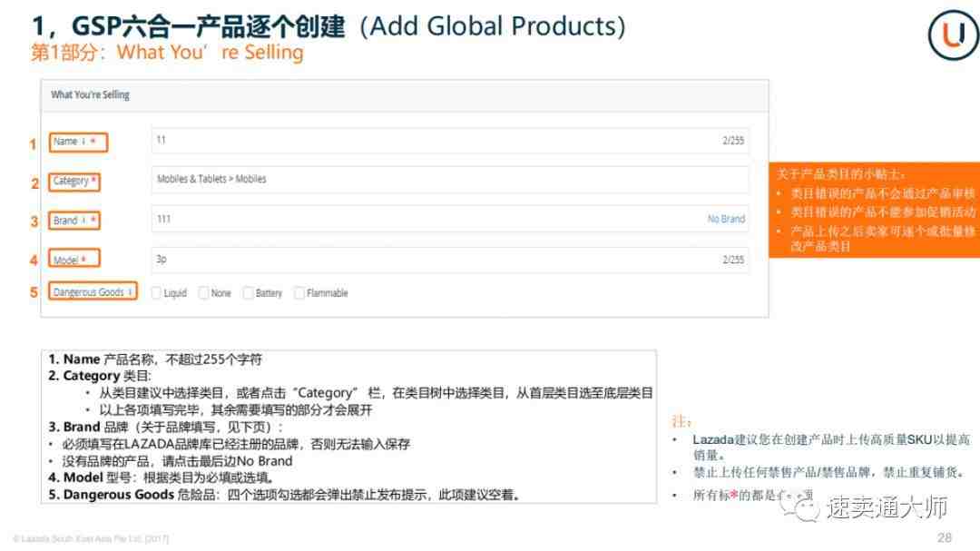
Task: Click the Lazada SKU recommendation note
Action: tap(831, 448)
